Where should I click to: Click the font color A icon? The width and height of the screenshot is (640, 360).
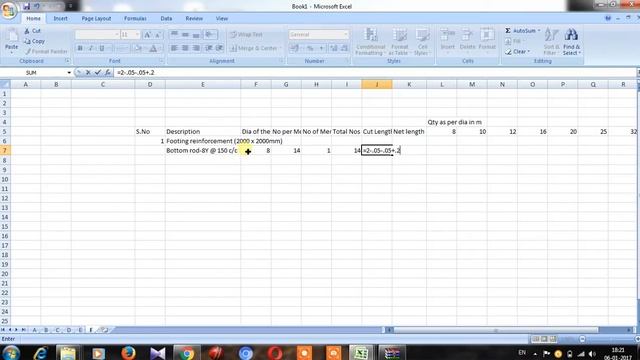(153, 48)
